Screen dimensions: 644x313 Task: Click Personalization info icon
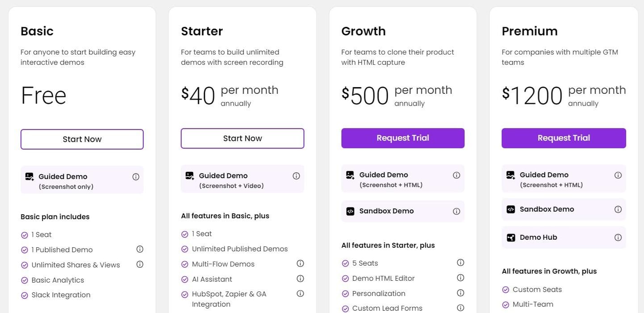(x=460, y=293)
